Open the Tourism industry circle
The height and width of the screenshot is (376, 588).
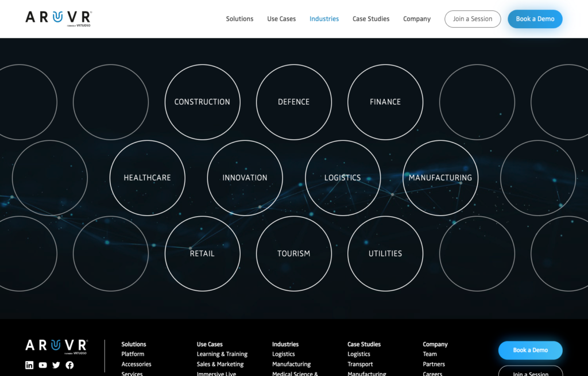[x=293, y=254]
